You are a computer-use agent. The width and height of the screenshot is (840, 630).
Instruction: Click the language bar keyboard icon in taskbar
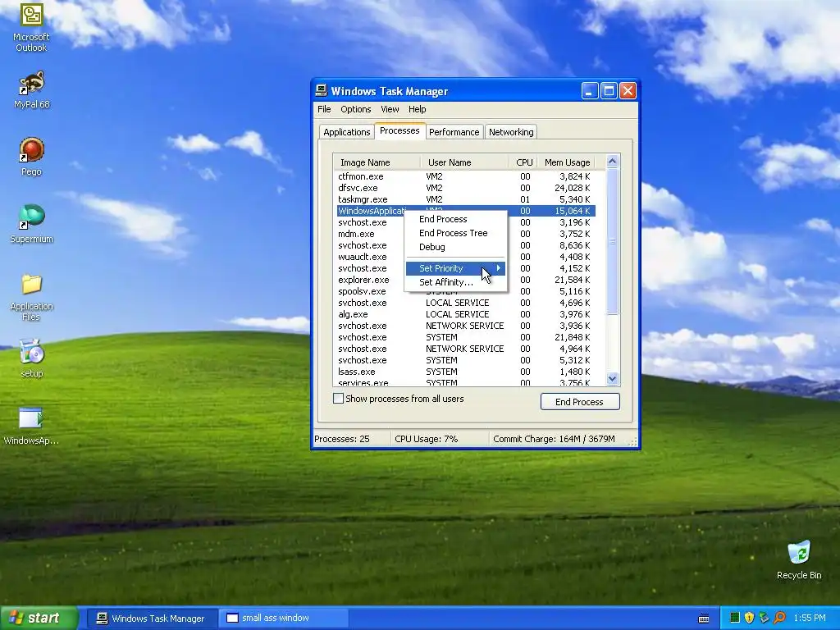tap(704, 619)
